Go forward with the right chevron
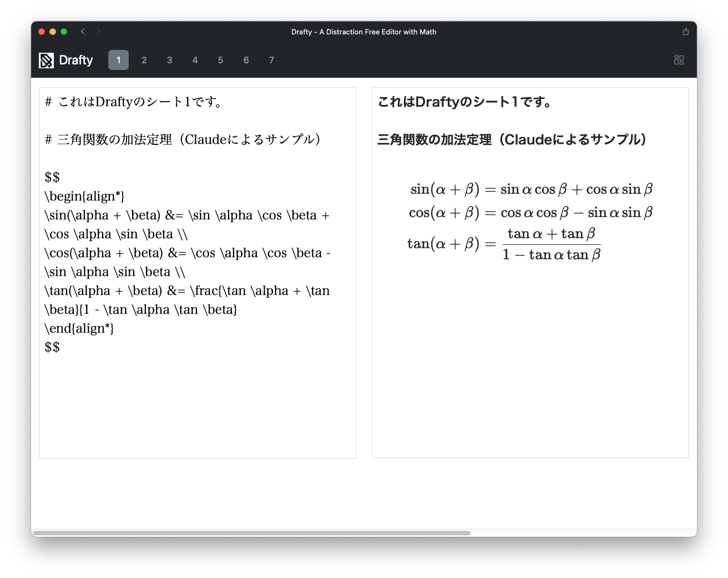The width and height of the screenshot is (728, 578). coord(99,32)
